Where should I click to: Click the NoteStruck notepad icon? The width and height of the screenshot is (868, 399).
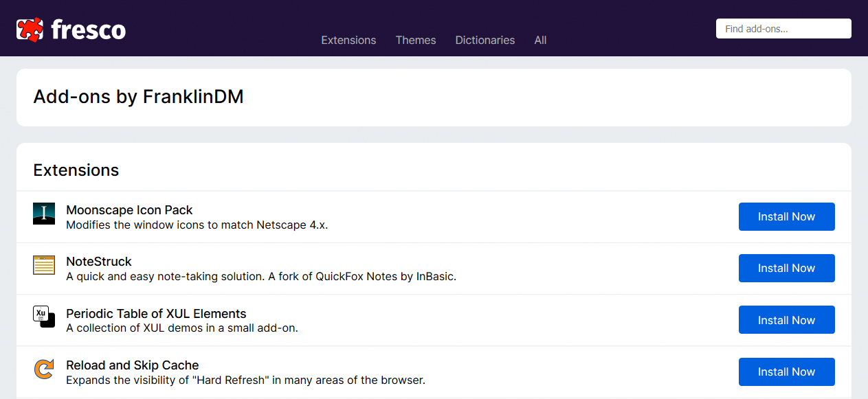coord(43,265)
